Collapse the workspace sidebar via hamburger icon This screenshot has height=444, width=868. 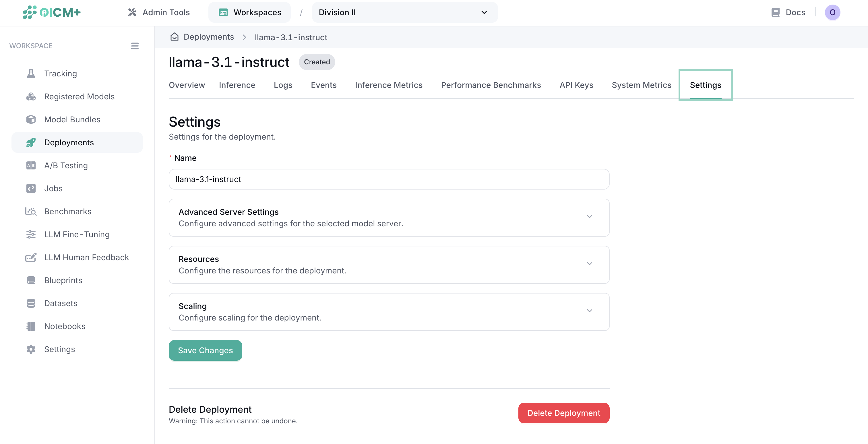(135, 46)
